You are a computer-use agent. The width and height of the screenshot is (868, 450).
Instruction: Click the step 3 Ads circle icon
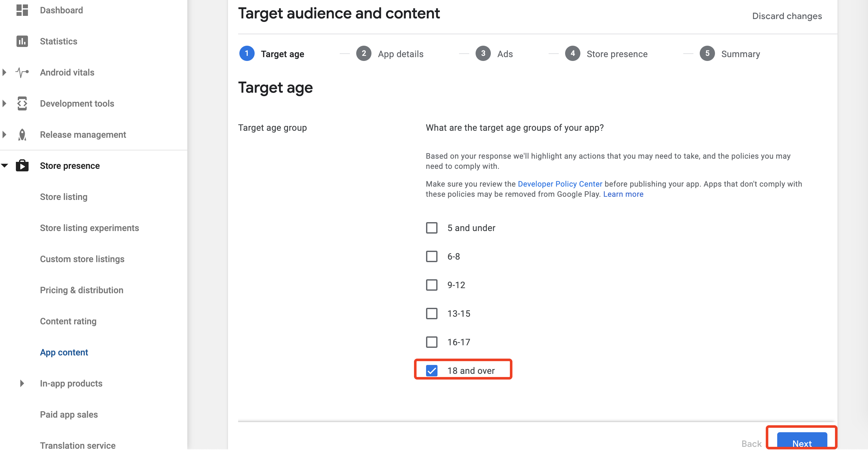[483, 54]
